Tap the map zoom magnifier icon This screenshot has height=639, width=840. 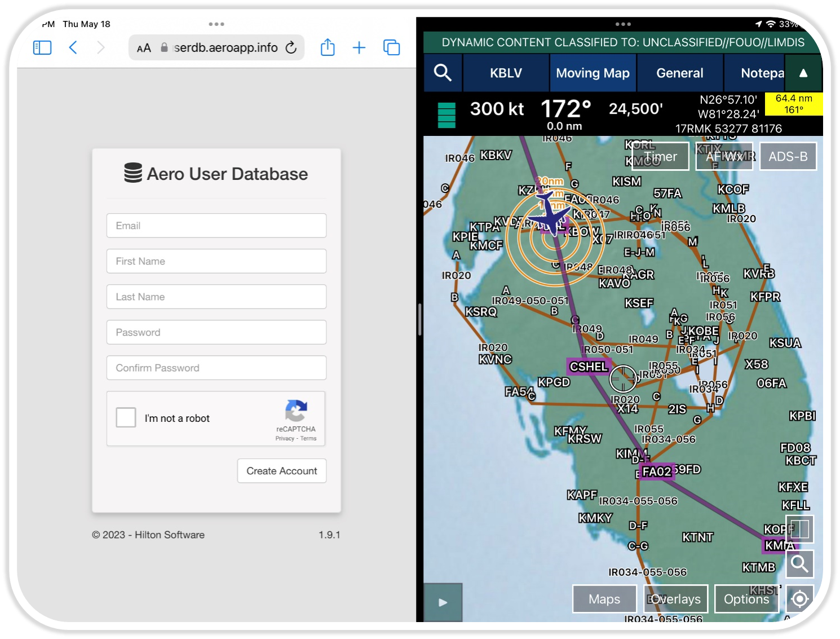click(x=799, y=563)
